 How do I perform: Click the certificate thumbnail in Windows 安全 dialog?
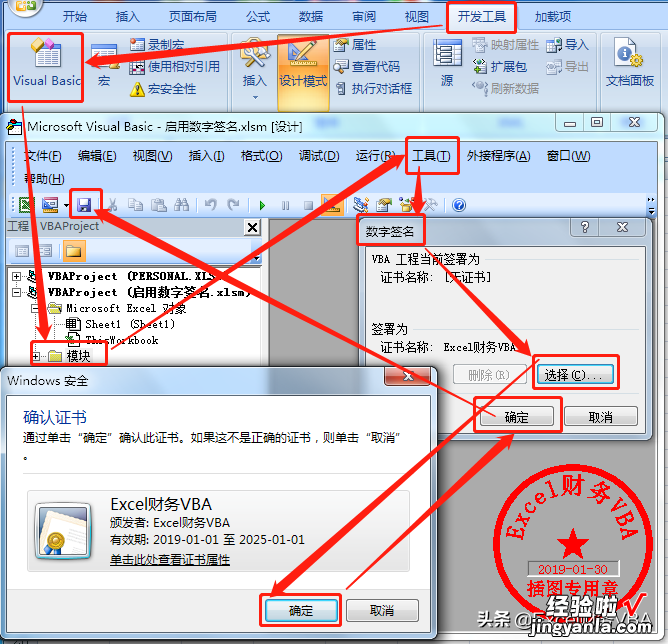pos(63,531)
